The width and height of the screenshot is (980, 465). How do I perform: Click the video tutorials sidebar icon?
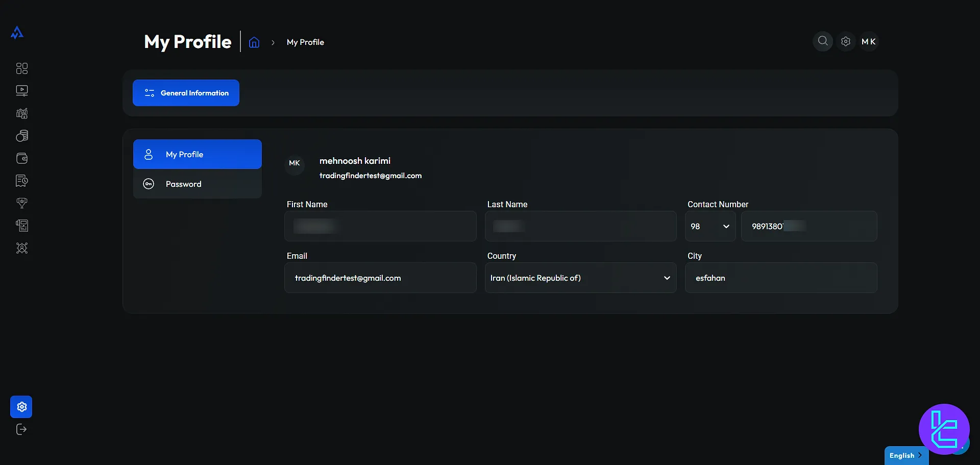pos(22,91)
